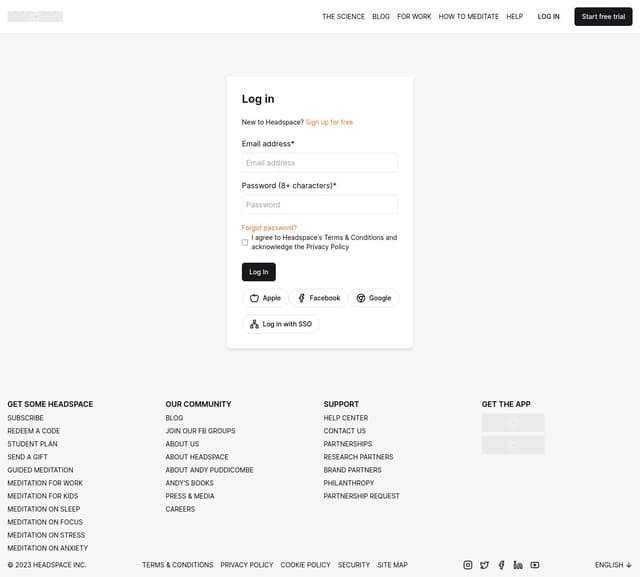Screen dimensions: 640x577
Task: Open Help Center support link
Action: pos(346,418)
